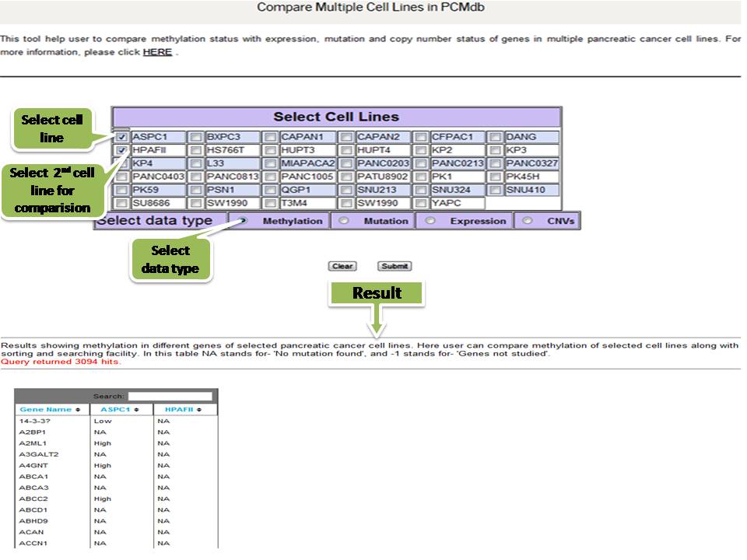Check the DANG cell line checkbox
This screenshot has height=560, width=747.
496,138
